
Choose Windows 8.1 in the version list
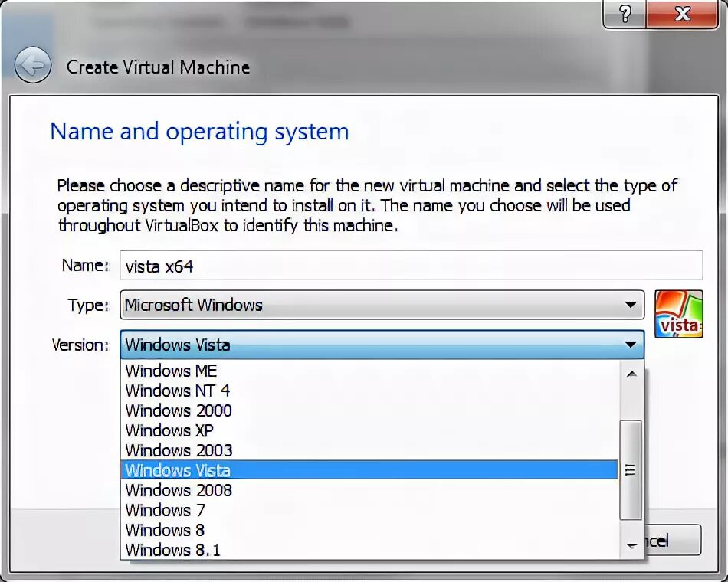point(369,550)
